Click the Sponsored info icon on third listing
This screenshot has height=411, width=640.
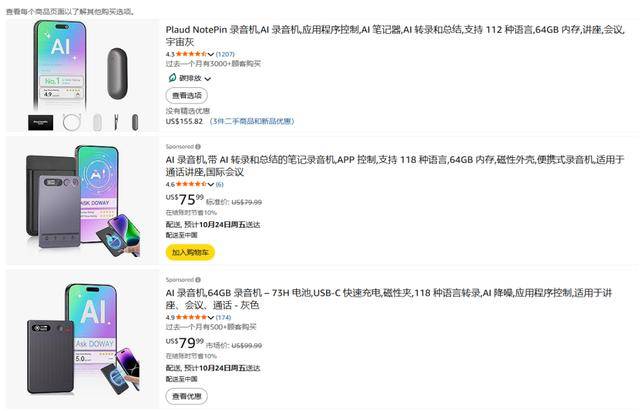(x=198, y=279)
